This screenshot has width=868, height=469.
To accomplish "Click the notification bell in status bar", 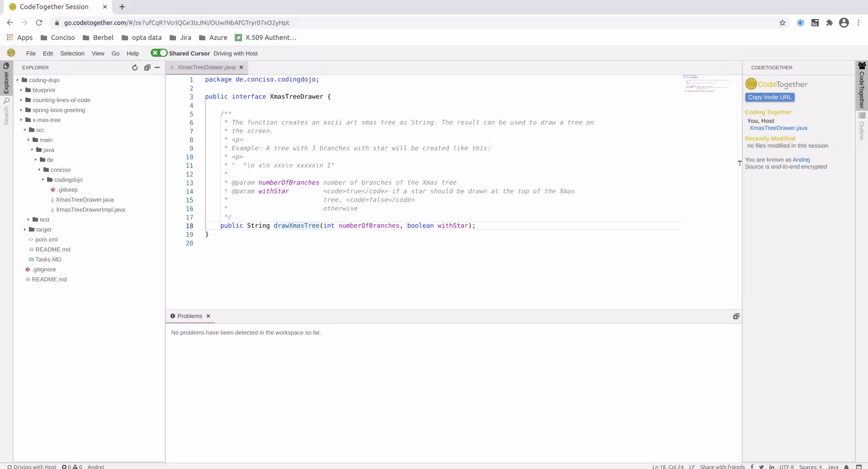I will click(846, 466).
